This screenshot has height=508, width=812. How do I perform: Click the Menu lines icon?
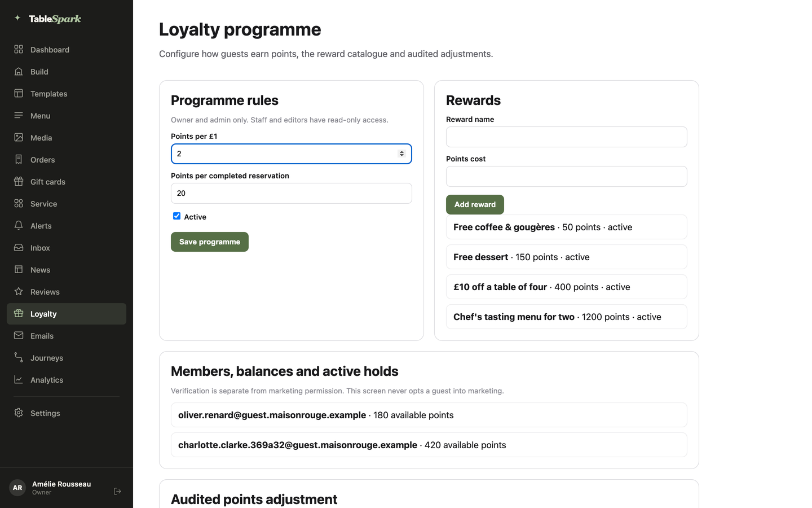point(19,116)
